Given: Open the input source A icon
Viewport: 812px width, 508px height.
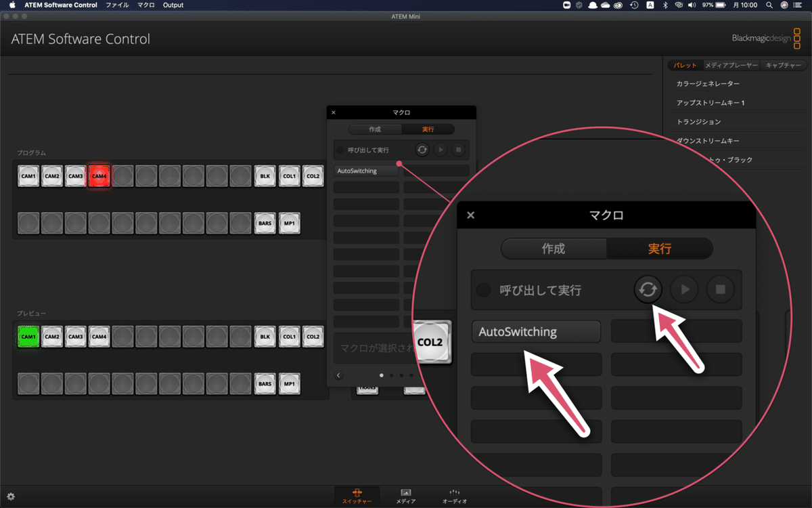Looking at the screenshot, I should (x=650, y=5).
